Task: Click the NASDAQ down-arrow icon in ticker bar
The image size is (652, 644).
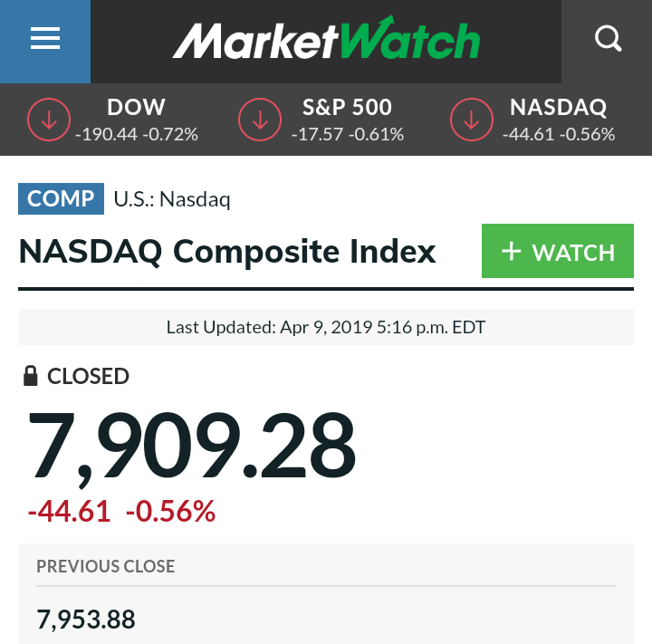Action: click(472, 120)
